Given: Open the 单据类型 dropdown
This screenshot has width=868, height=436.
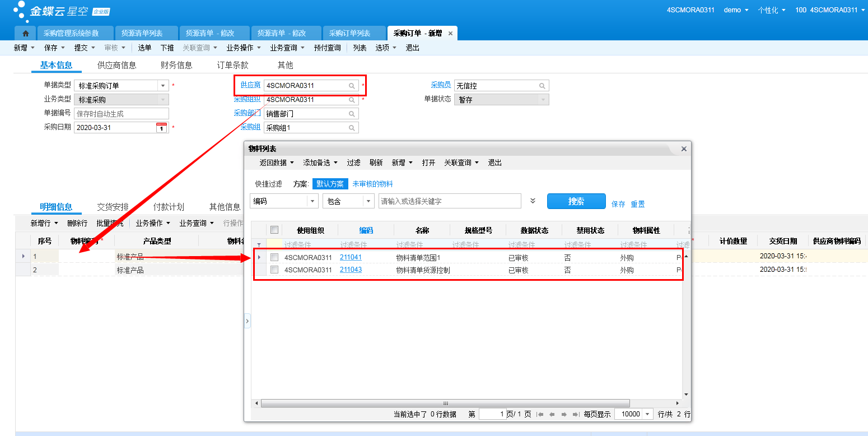Looking at the screenshot, I should [x=163, y=86].
